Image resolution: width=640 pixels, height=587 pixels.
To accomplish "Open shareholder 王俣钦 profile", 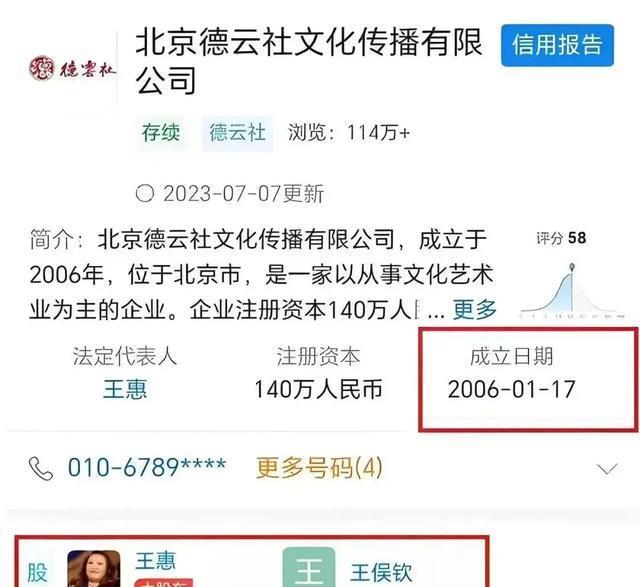I will coord(381,573).
